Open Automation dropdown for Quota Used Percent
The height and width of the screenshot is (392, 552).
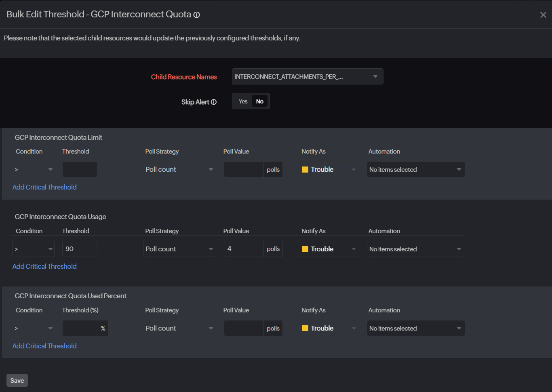click(x=415, y=328)
